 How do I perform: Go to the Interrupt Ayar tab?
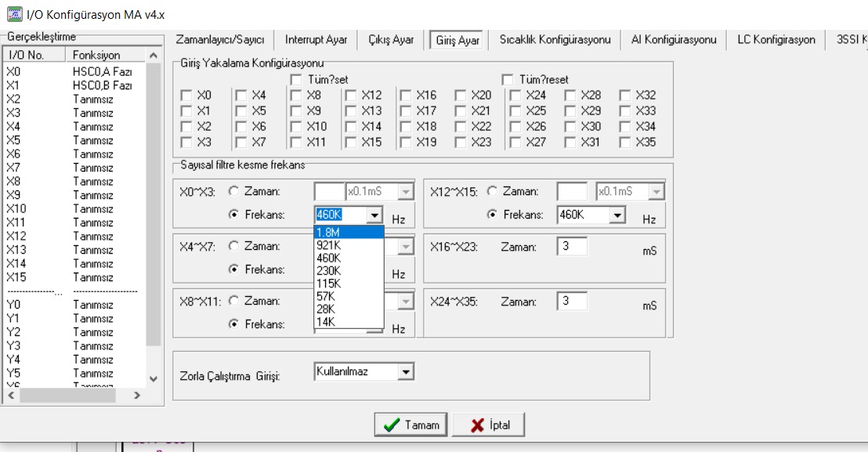click(316, 40)
